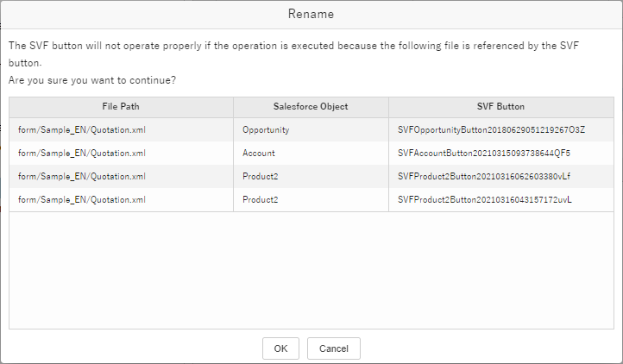This screenshot has width=623, height=364.
Task: Click the 'Are you sure you want to continue?' text
Action: click(x=92, y=80)
